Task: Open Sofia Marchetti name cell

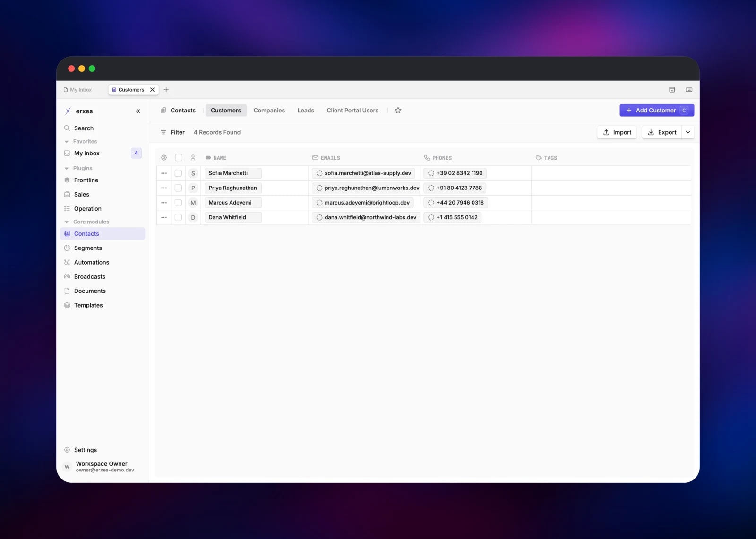Action: [x=233, y=173]
